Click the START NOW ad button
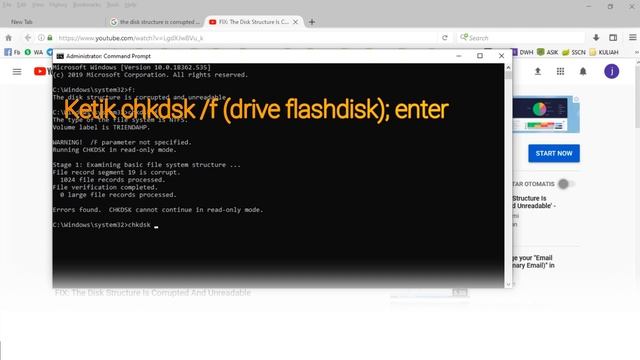The image size is (640, 360). click(554, 153)
